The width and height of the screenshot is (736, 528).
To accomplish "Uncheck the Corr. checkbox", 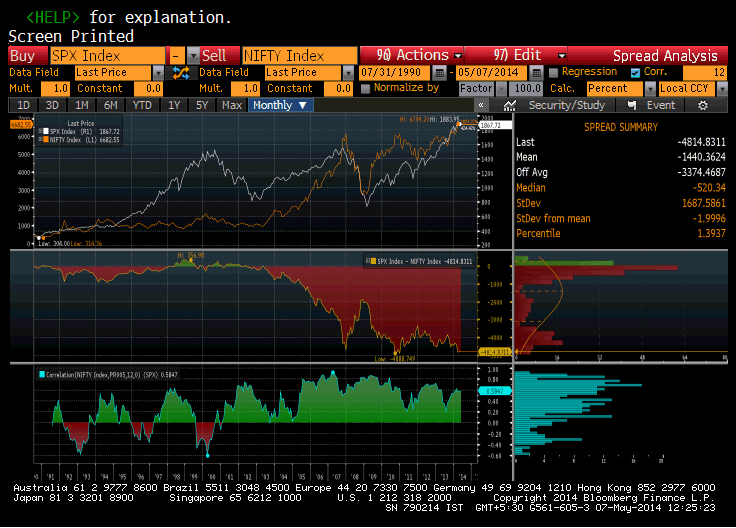I will click(635, 73).
